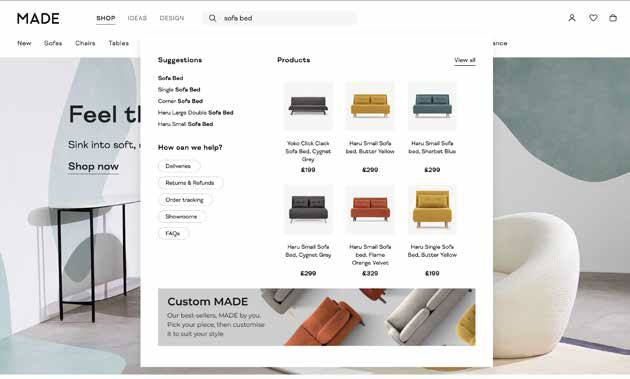Open the shopping basket icon
This screenshot has height=379, width=630.
pyautogui.click(x=613, y=18)
